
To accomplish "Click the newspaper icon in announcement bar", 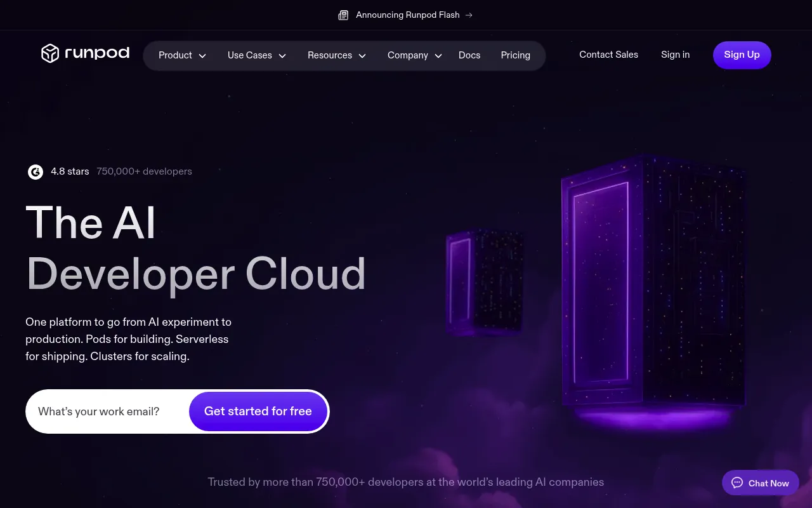I will click(343, 15).
